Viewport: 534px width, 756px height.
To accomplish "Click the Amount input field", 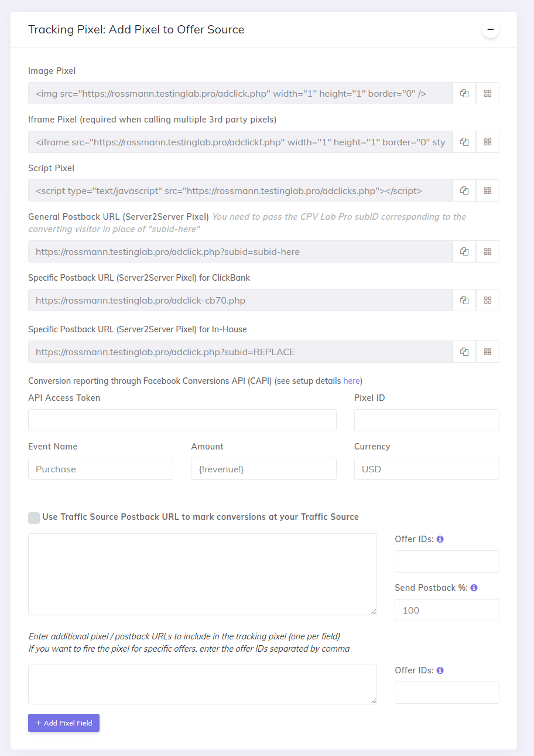I will [263, 469].
